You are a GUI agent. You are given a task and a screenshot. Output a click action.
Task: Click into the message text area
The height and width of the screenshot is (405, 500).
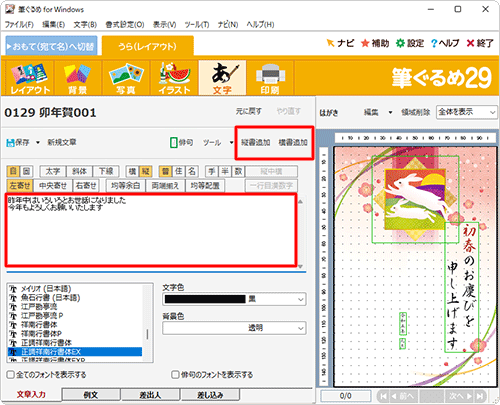tap(151, 230)
